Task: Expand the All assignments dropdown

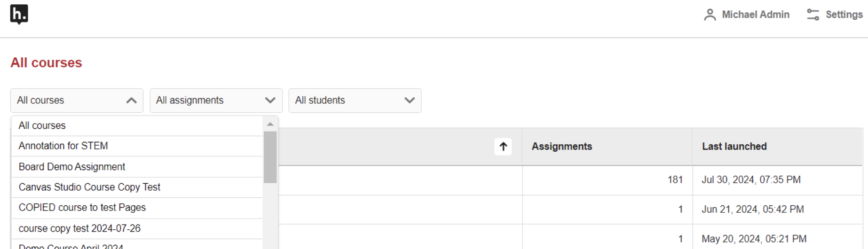Action: (216, 101)
